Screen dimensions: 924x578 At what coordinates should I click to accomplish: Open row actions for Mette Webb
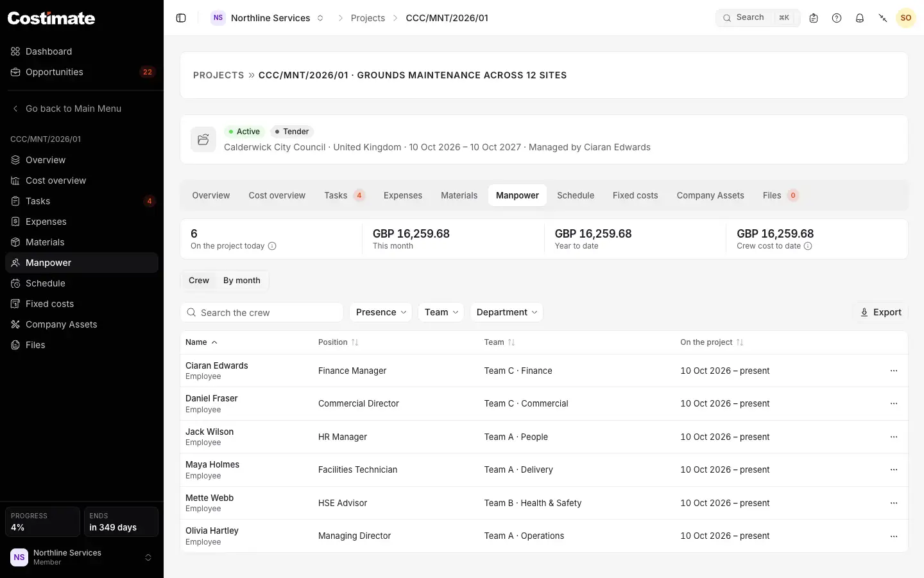pos(894,503)
